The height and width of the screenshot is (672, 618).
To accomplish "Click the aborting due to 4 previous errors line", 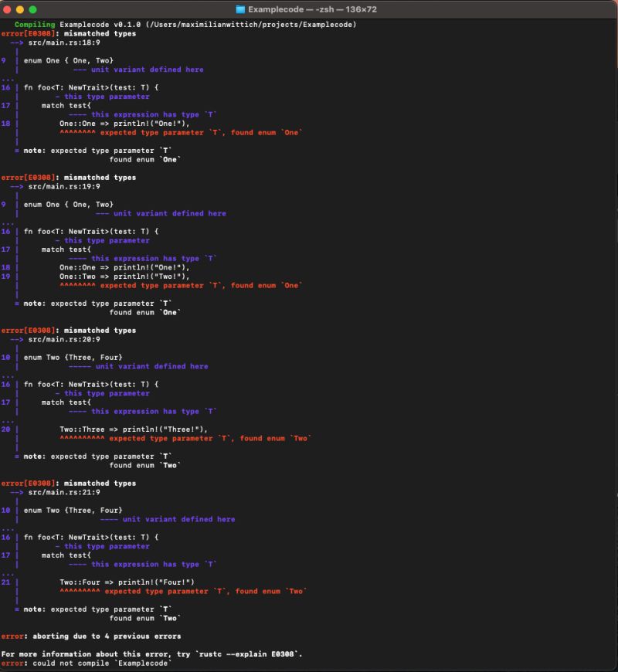I will [93, 636].
